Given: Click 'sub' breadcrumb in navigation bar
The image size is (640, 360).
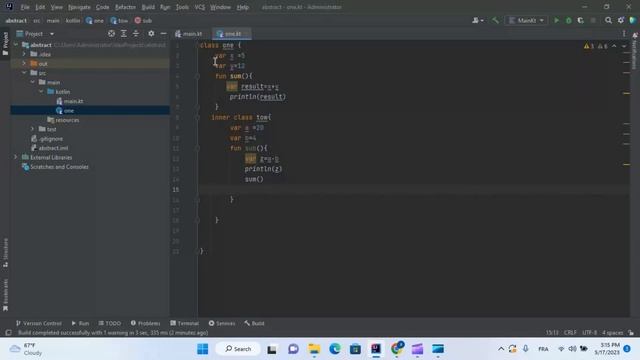Looking at the screenshot, I should click(x=143, y=20).
